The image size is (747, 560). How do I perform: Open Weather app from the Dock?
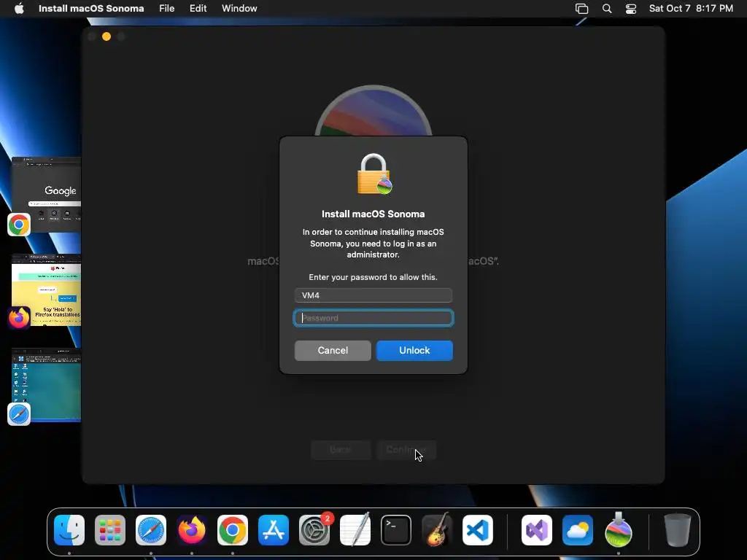click(578, 530)
